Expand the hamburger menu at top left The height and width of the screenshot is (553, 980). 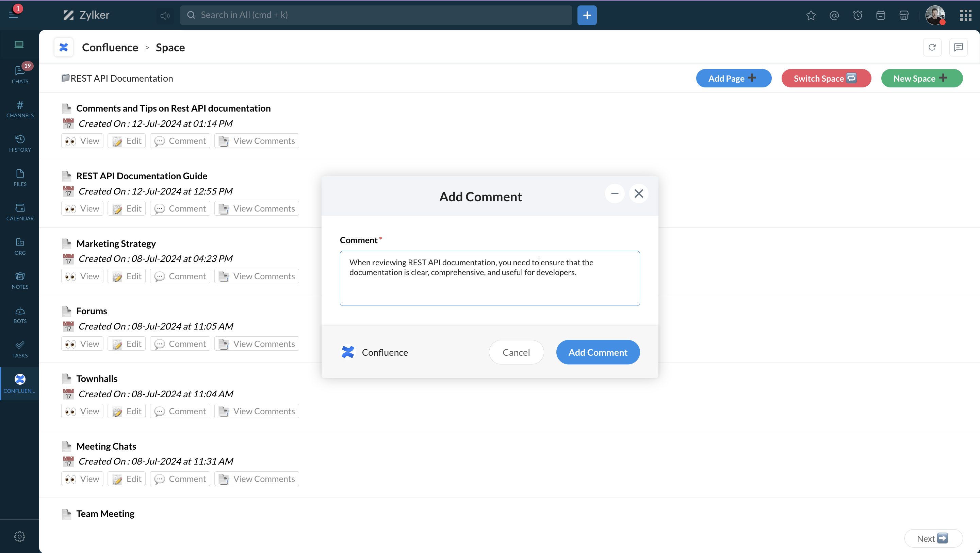pyautogui.click(x=14, y=15)
